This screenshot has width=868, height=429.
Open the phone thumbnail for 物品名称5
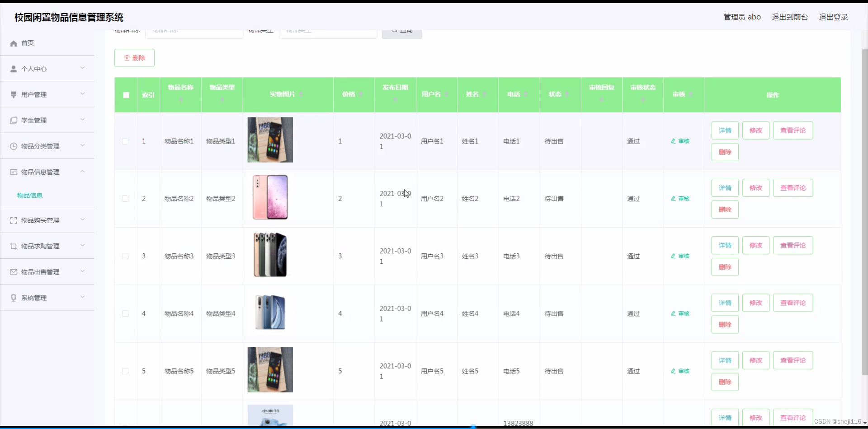point(270,369)
